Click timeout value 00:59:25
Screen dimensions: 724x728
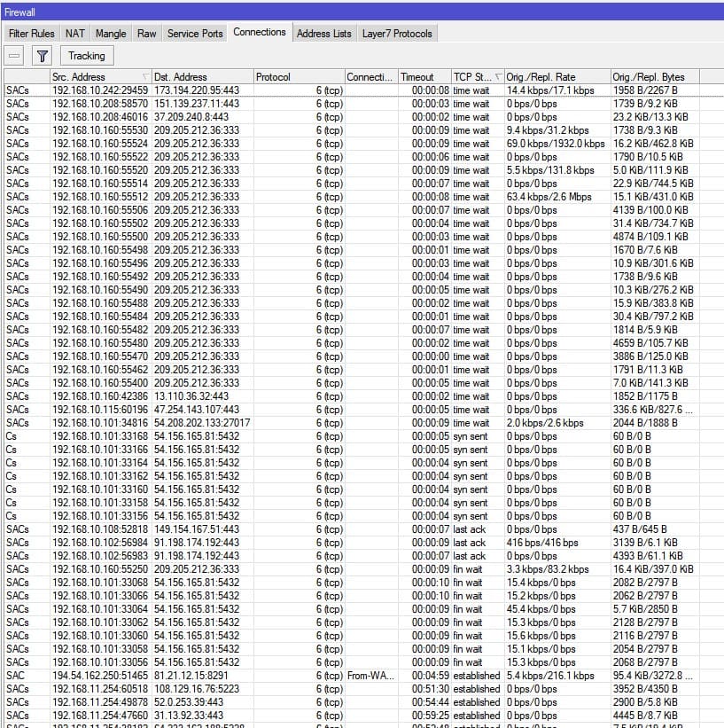430,716
